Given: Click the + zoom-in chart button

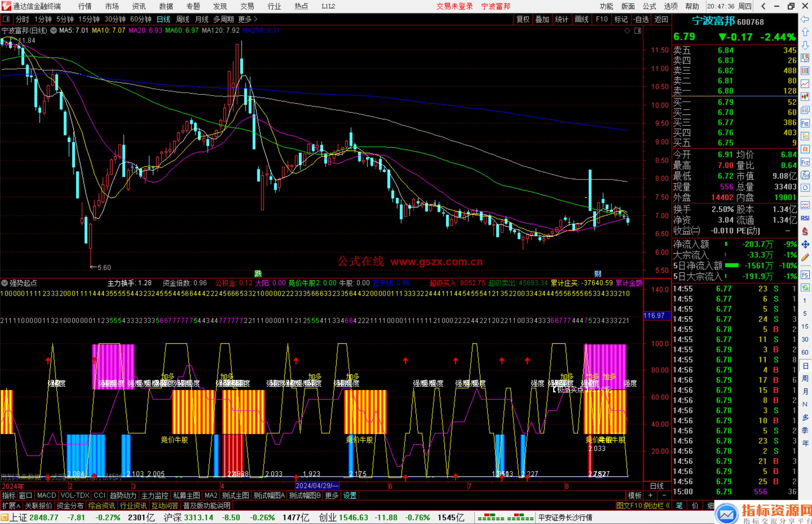Looking at the screenshot, I should point(650,495).
